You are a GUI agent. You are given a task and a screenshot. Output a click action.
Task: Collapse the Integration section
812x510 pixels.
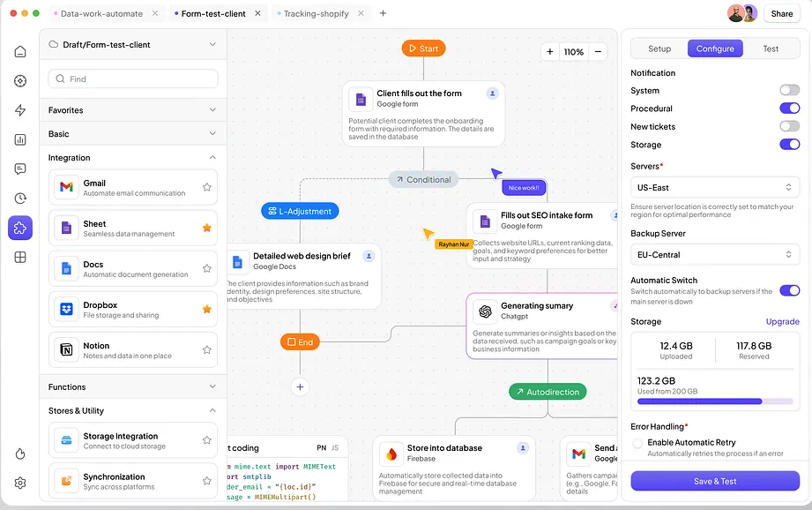[x=212, y=158]
